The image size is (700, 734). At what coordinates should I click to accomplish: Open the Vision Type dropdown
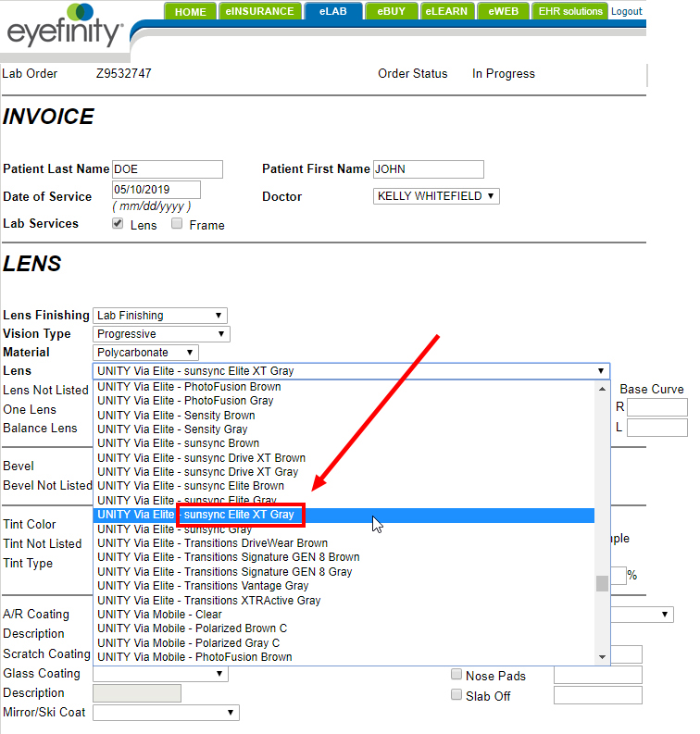tap(161, 334)
